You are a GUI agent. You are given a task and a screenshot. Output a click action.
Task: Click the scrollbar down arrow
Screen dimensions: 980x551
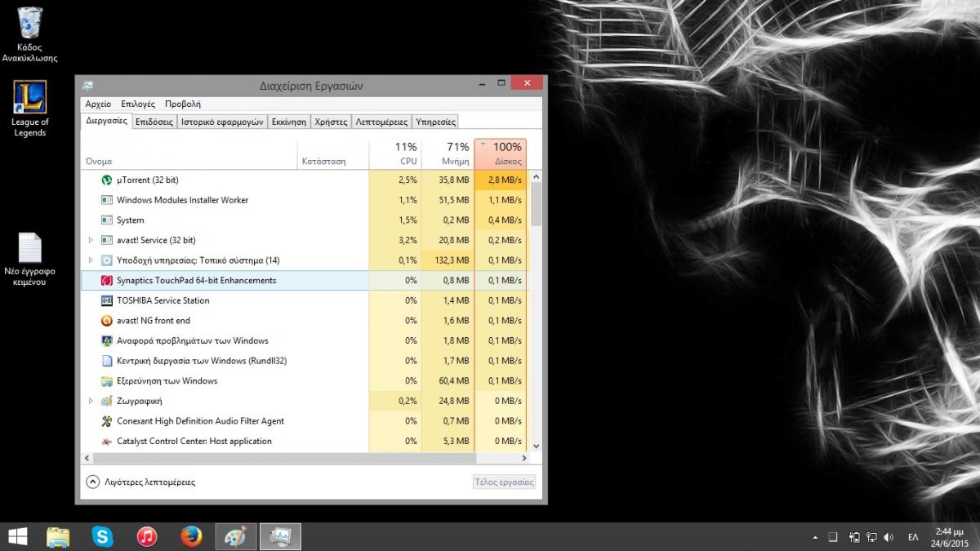[537, 446]
